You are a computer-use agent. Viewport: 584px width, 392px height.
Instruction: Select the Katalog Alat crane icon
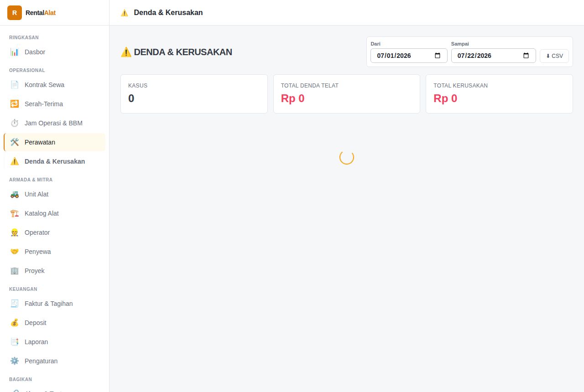click(x=15, y=213)
